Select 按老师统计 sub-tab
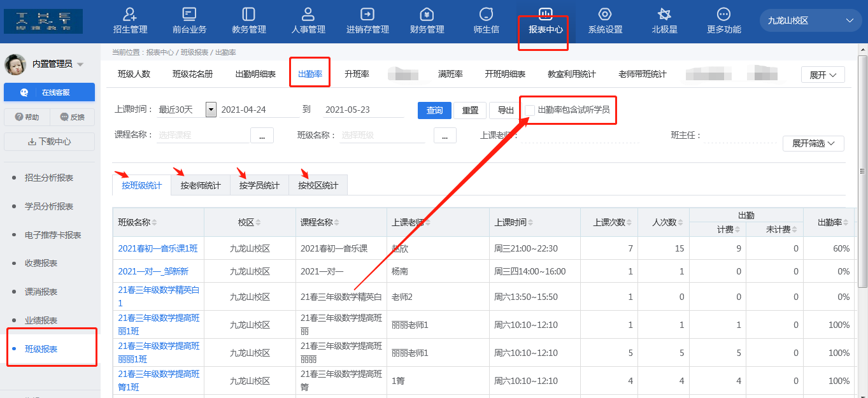The width and height of the screenshot is (868, 398). point(201,185)
